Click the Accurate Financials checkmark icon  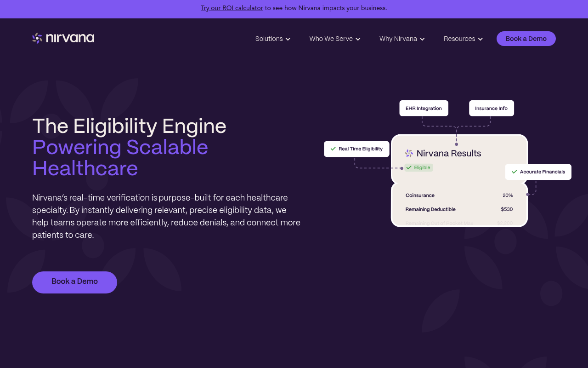coord(514,172)
